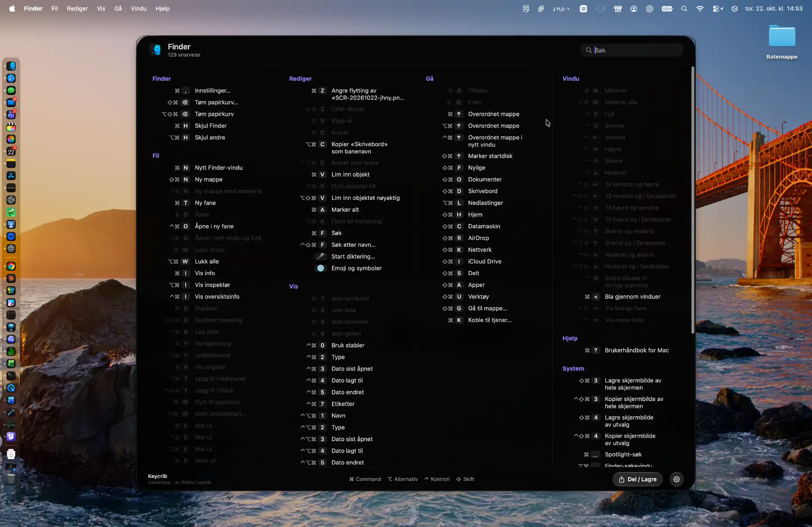Click the 'Bruk stabler' shortcut row
This screenshot has height=527, width=812.
(336, 345)
